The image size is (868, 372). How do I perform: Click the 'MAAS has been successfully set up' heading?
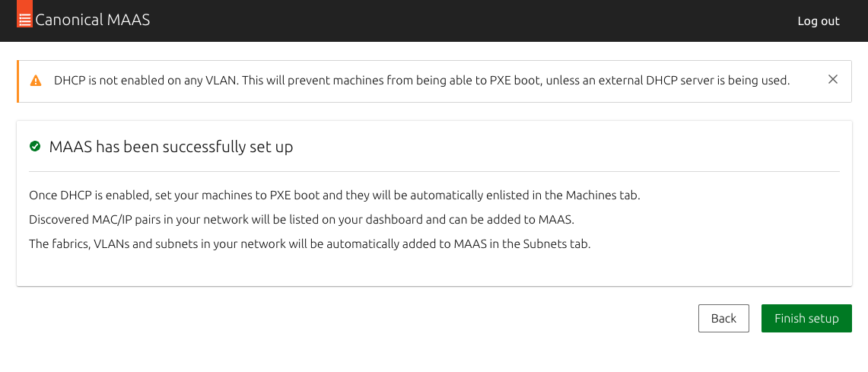coord(171,148)
